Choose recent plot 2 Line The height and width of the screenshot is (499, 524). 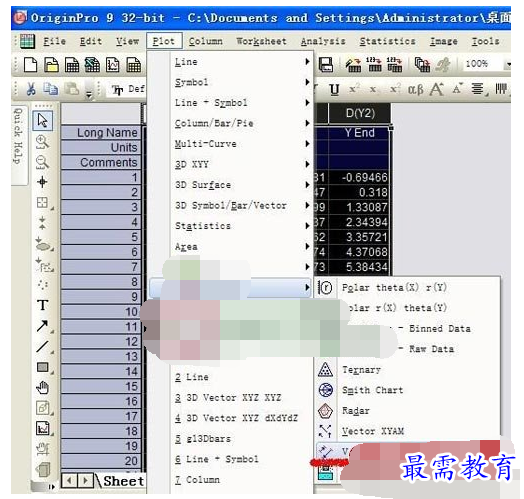point(231,377)
